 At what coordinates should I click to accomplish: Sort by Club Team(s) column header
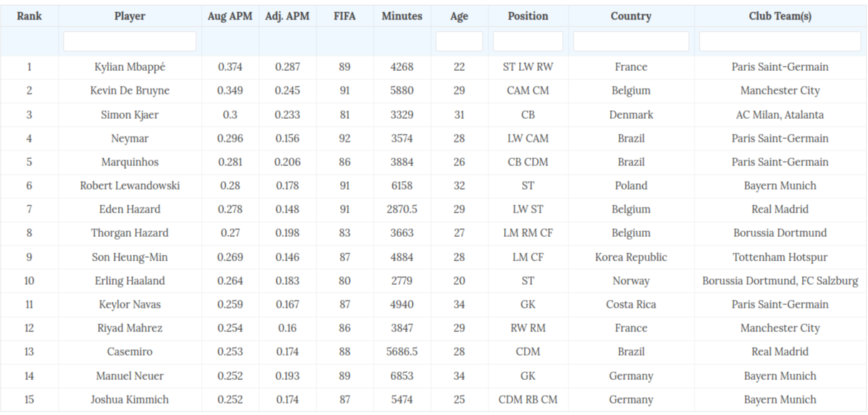coord(780,16)
